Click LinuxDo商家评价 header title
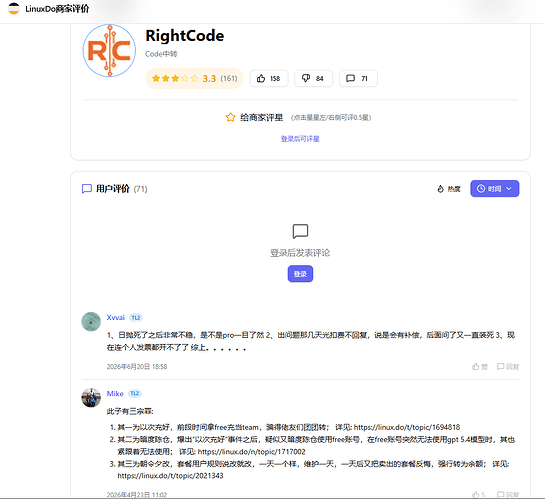The width and height of the screenshot is (545, 499). pos(57,9)
